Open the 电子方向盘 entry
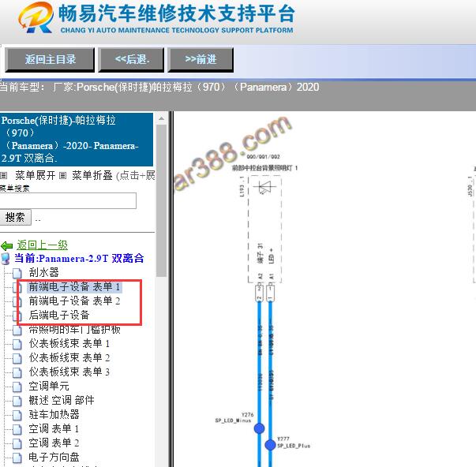476x467 pixels. [54, 457]
